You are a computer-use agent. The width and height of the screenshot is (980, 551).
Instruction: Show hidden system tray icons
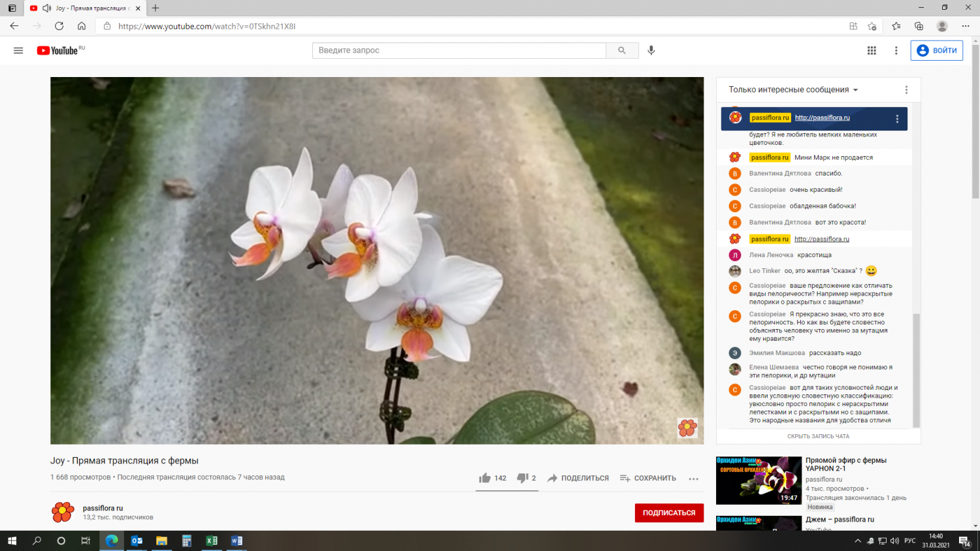tap(857, 541)
